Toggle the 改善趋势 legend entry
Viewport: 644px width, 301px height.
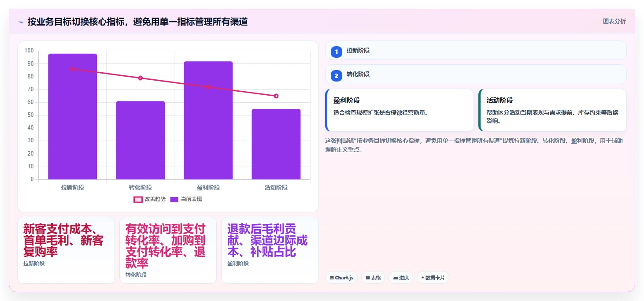pos(150,199)
